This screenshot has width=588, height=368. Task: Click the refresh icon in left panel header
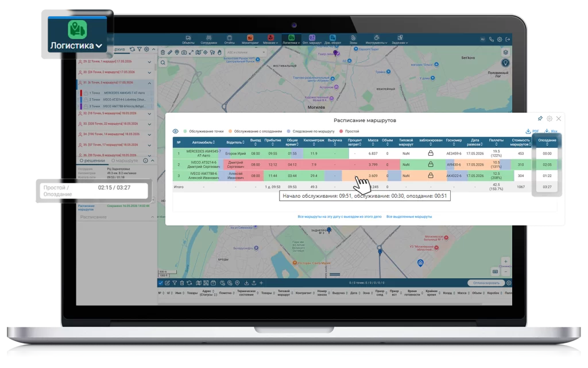133,49
